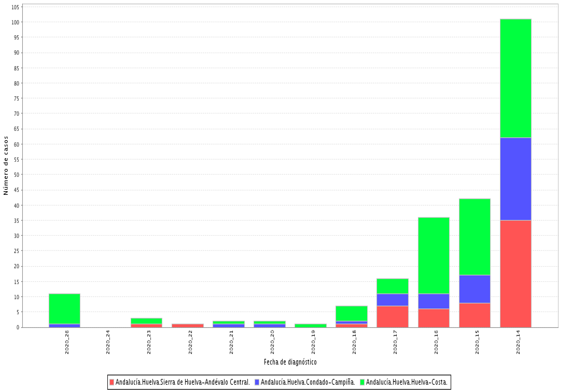This screenshot has width=561, height=392.
Task: Click red legend swatch for Sierra de Huelva
Action: [x=112, y=382]
